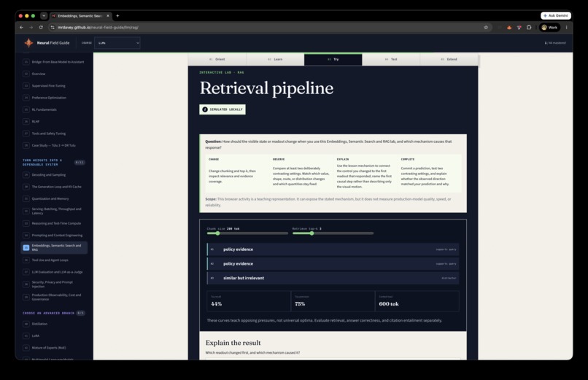Open the Work profile button
588x380 pixels.
point(549,28)
